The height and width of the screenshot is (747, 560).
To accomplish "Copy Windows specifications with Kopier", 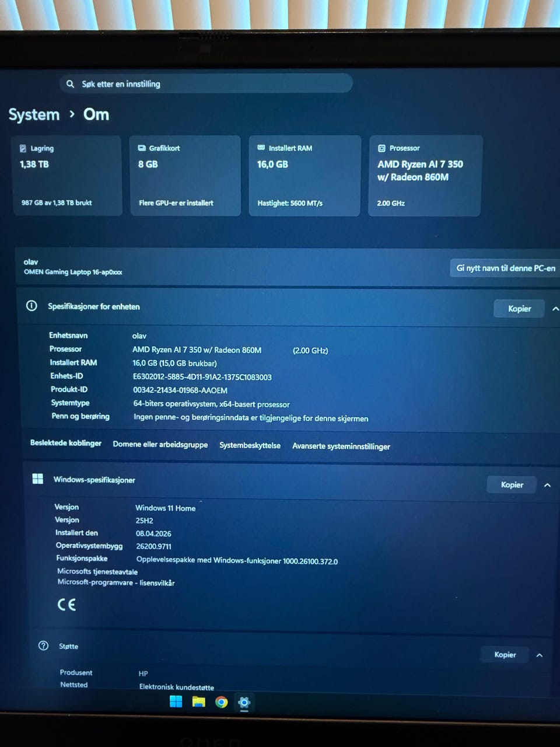I will click(x=512, y=485).
